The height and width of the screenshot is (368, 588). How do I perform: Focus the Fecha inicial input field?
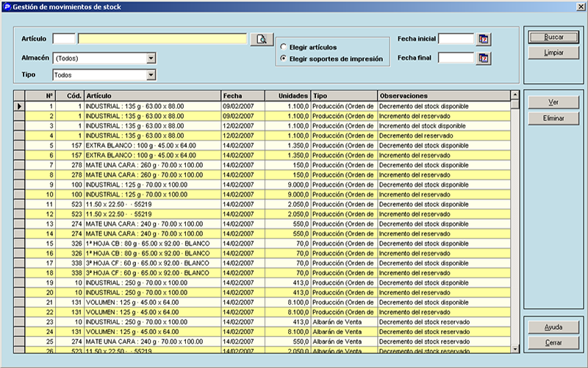click(x=456, y=39)
